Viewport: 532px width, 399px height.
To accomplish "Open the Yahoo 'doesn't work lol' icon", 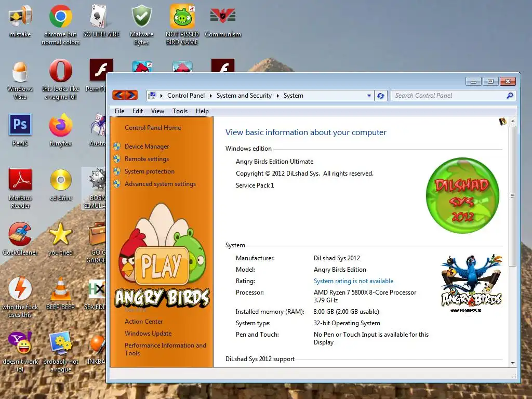I will click(x=20, y=352).
